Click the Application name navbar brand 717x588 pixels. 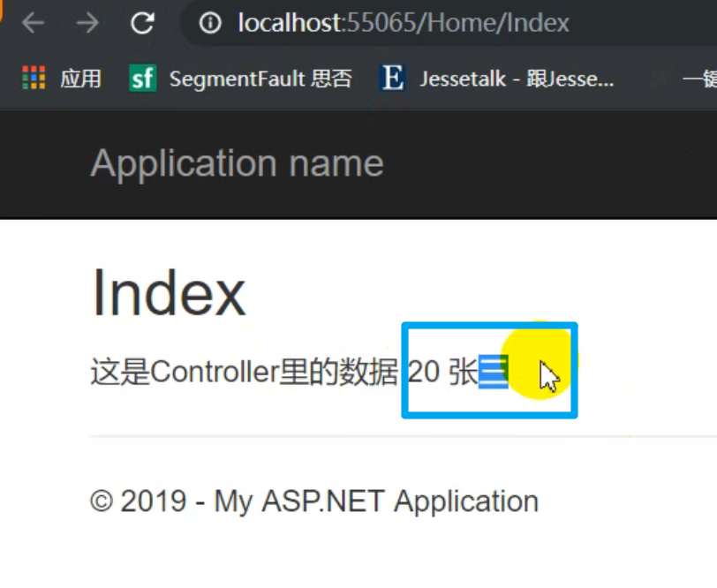(238, 162)
